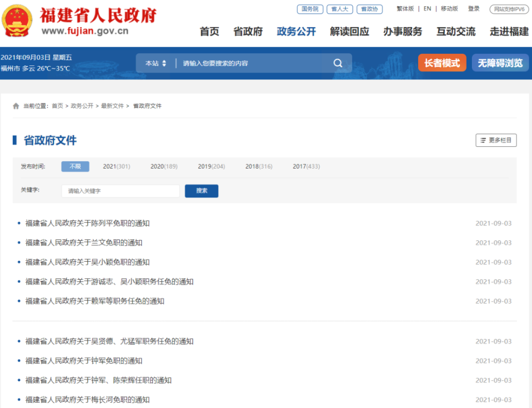Open the 首页 navigation menu
The height and width of the screenshot is (408, 532).
pyautogui.click(x=209, y=31)
